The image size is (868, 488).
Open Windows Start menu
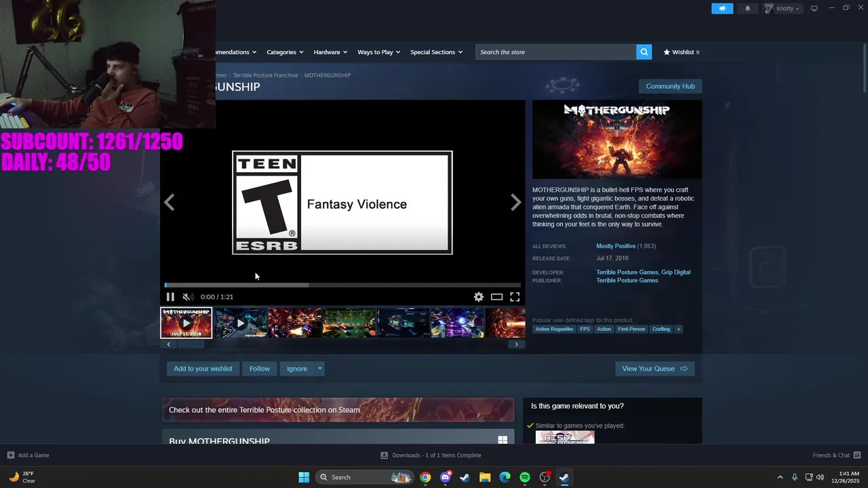304,477
